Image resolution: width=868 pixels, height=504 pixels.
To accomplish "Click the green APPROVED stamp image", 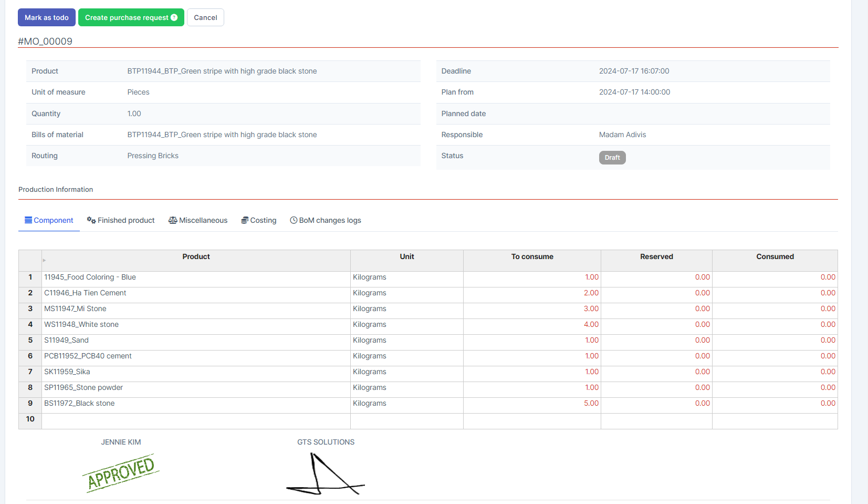I will (121, 473).
